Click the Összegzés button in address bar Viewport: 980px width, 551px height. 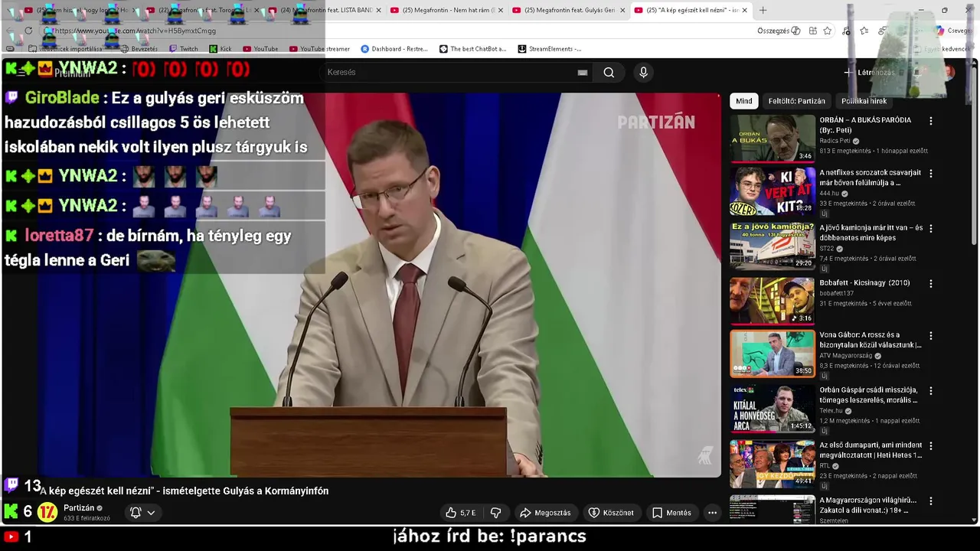click(x=779, y=31)
